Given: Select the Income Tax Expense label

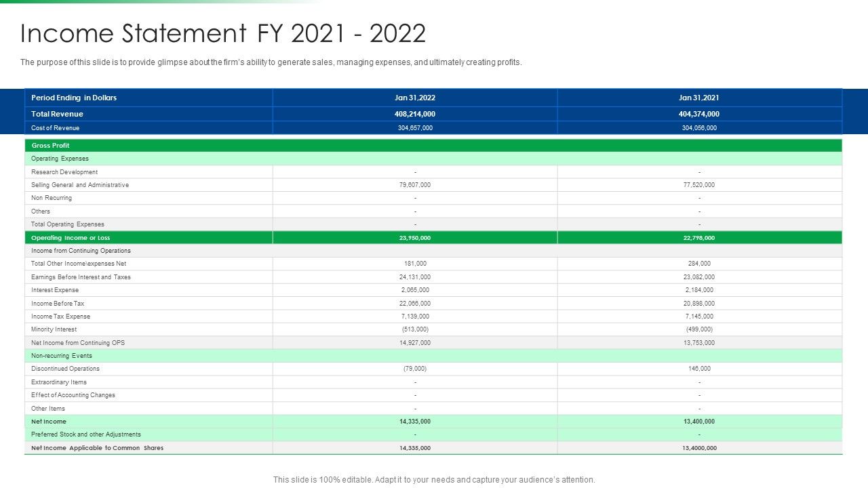Looking at the screenshot, I should pyautogui.click(x=61, y=317).
